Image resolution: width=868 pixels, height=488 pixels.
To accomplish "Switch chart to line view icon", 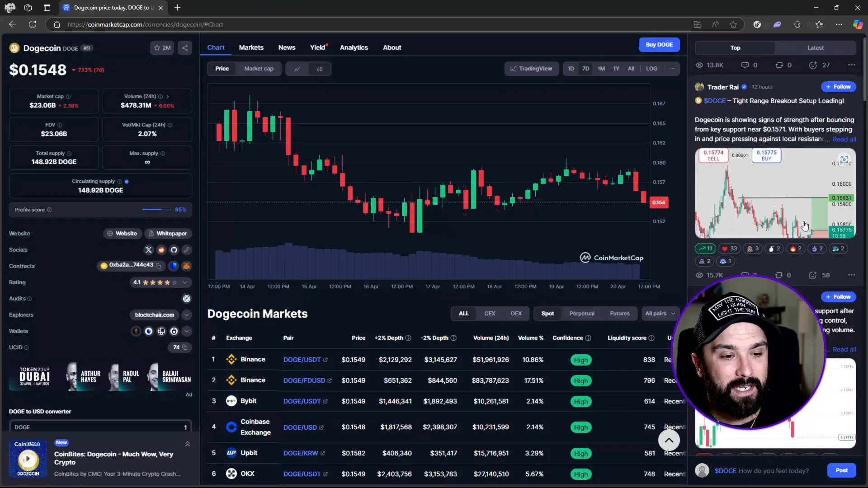I will (297, 69).
